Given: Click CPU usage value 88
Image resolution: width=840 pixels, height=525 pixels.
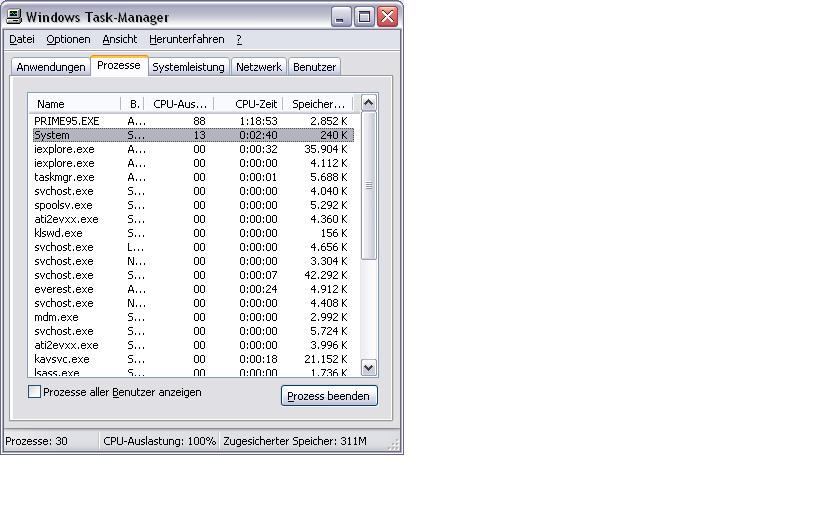Looking at the screenshot, I should click(199, 121).
